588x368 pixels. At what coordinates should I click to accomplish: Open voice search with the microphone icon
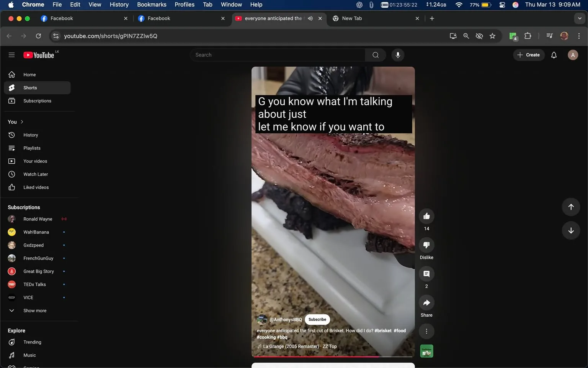click(398, 55)
